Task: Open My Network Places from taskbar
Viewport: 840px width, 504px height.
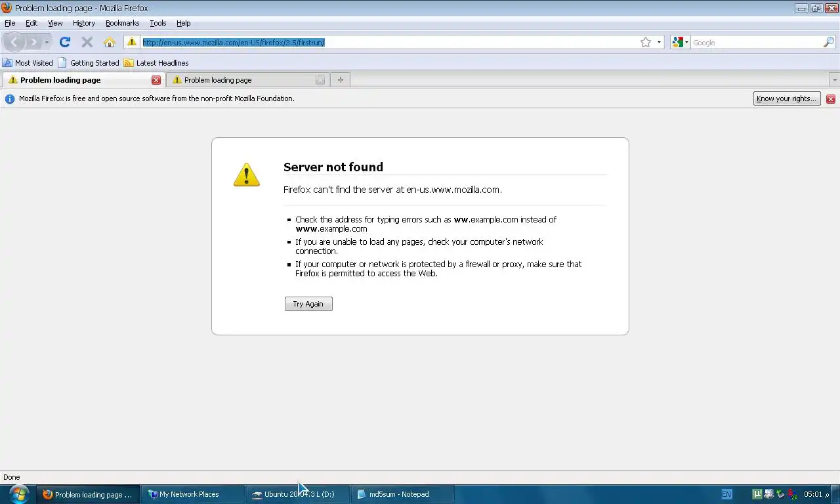Action: click(x=194, y=494)
